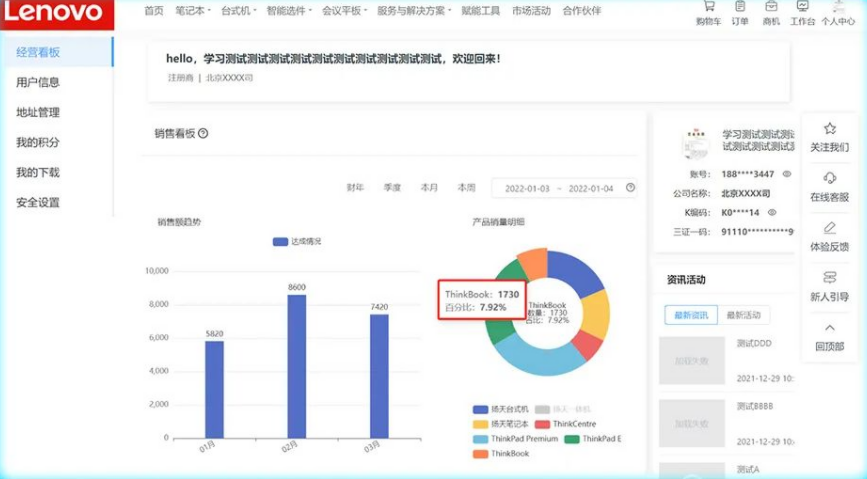The width and height of the screenshot is (867, 479).
Task: Open 合作伙伴 in the top navigation
Action: tap(582, 11)
